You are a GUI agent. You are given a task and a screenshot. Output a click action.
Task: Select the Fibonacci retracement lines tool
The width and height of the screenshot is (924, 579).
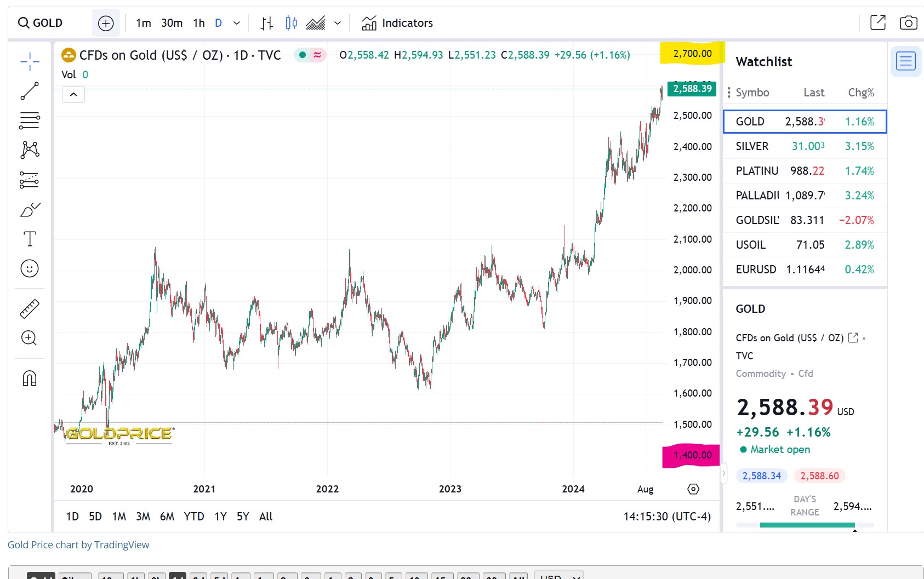click(x=30, y=121)
